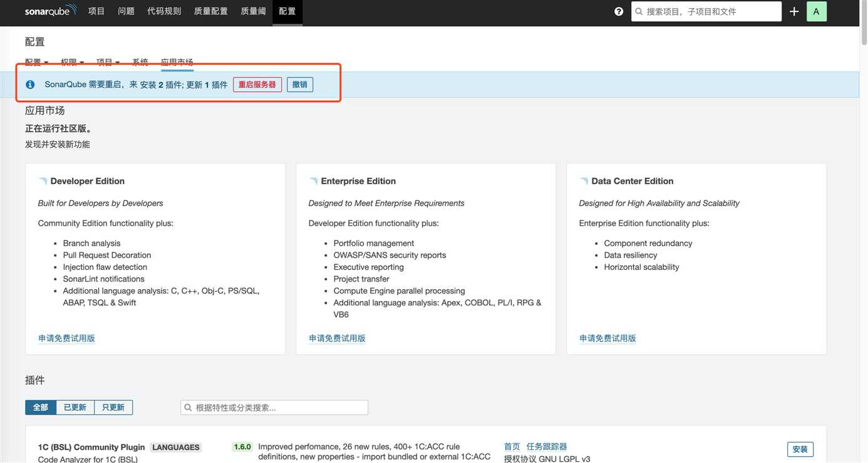This screenshot has width=868, height=463.
Task: Click the Developer Edition heading
Action: [x=88, y=181]
